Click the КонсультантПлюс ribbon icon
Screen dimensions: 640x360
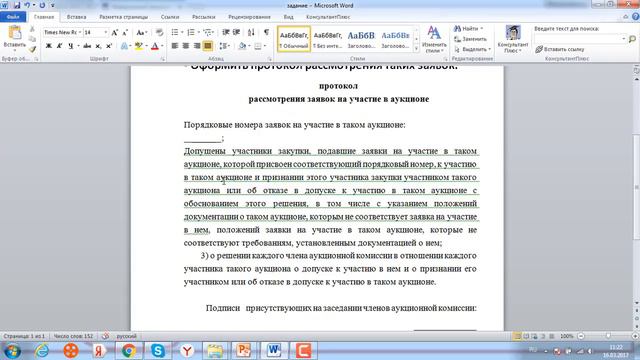[x=513, y=39]
